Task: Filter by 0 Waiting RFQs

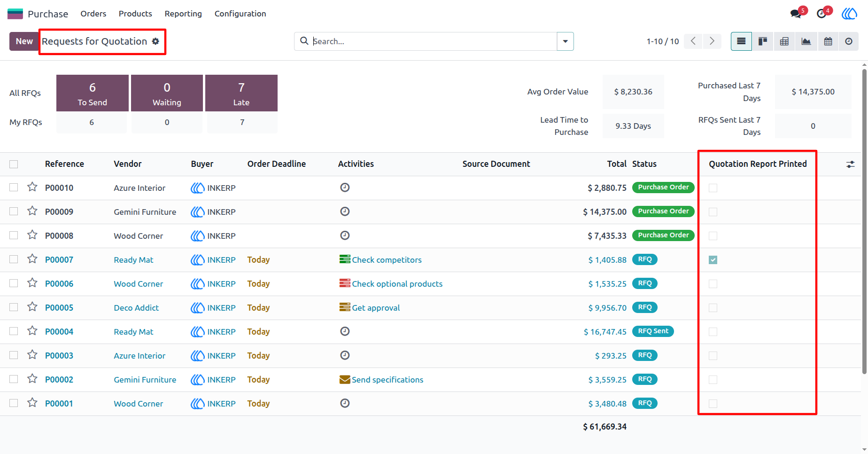Action: click(x=167, y=93)
